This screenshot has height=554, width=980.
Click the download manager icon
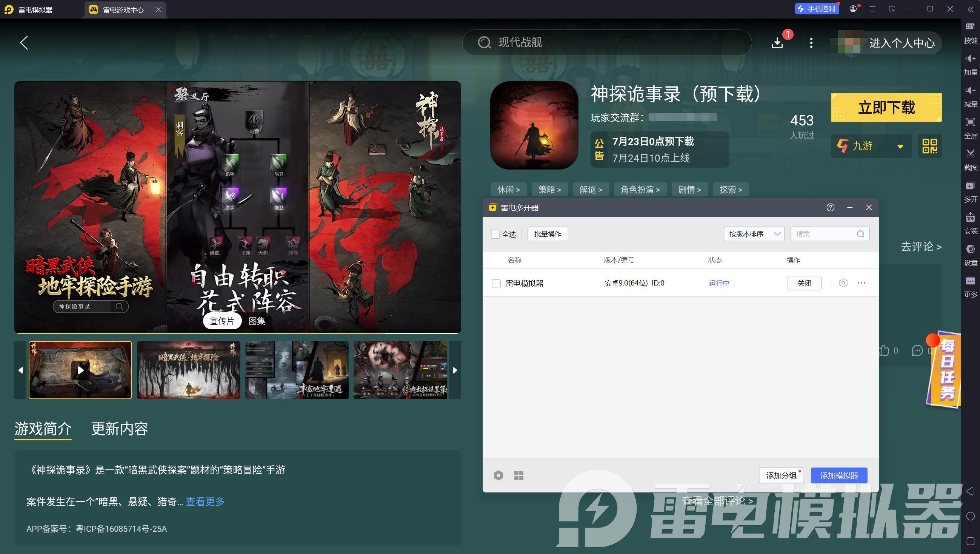click(x=777, y=42)
